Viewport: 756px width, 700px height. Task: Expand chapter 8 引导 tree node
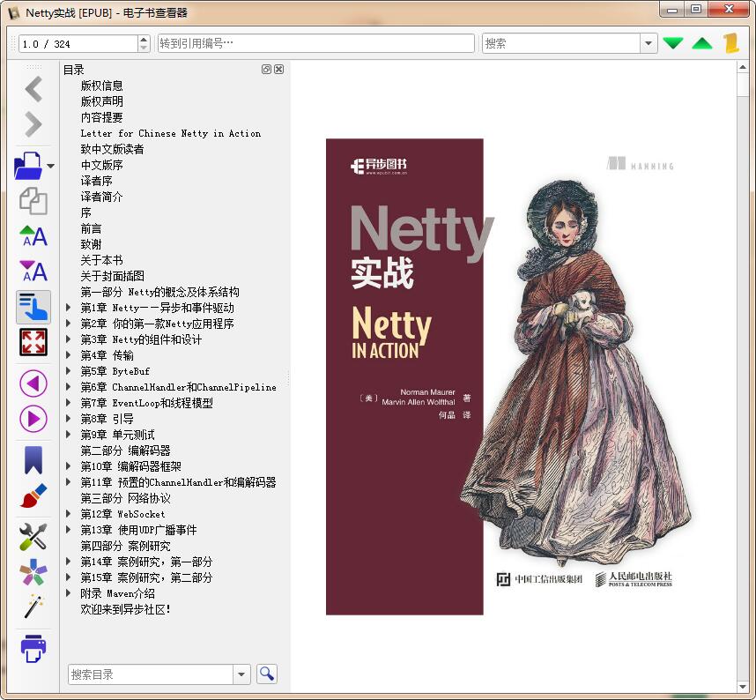click(69, 418)
